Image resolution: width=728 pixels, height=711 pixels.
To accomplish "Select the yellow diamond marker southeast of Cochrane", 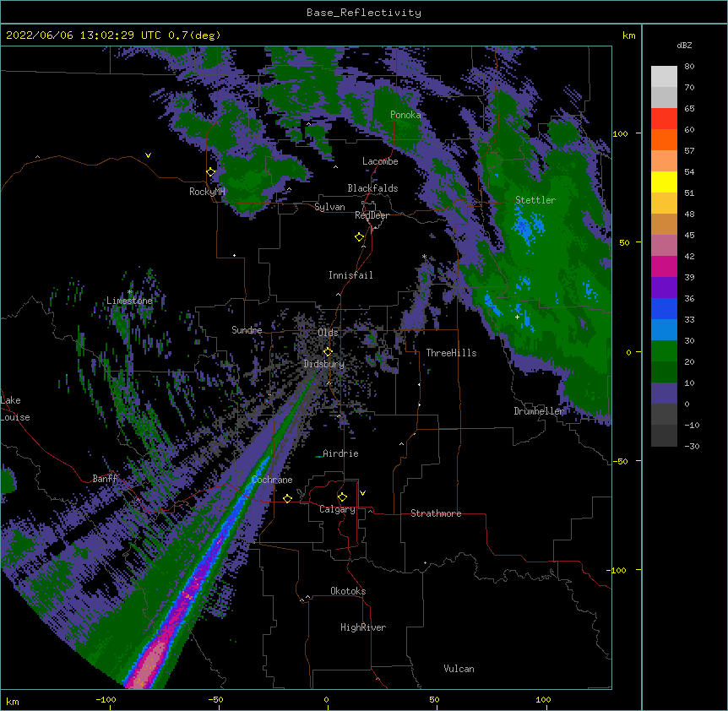I will coord(287,498).
